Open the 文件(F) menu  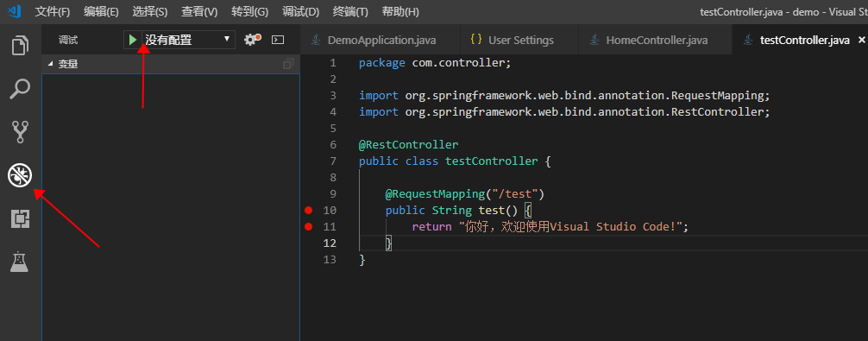pos(53,11)
